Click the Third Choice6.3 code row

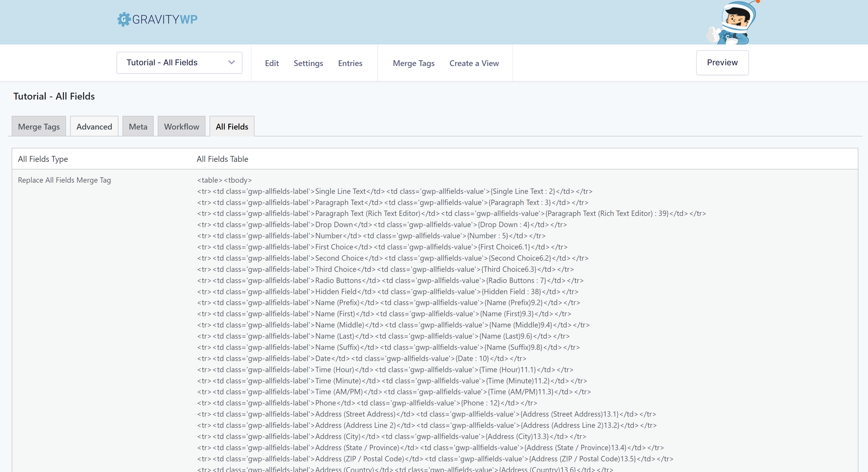click(385, 269)
